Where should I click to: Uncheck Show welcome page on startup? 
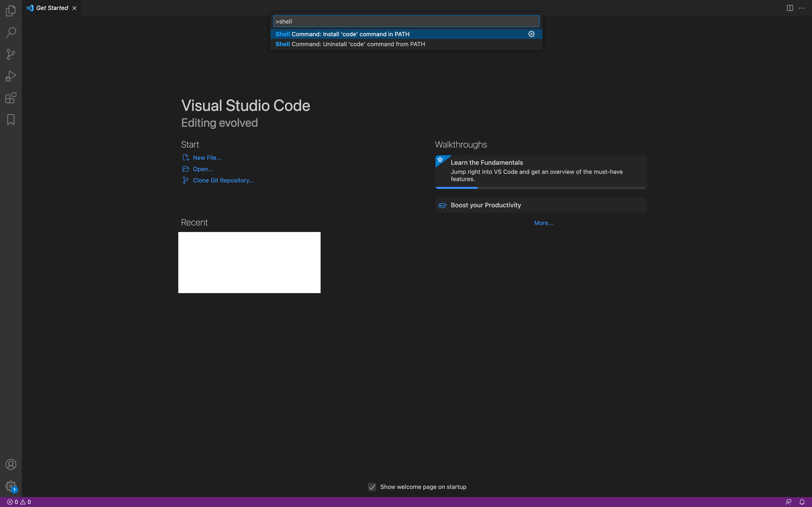coord(372,487)
